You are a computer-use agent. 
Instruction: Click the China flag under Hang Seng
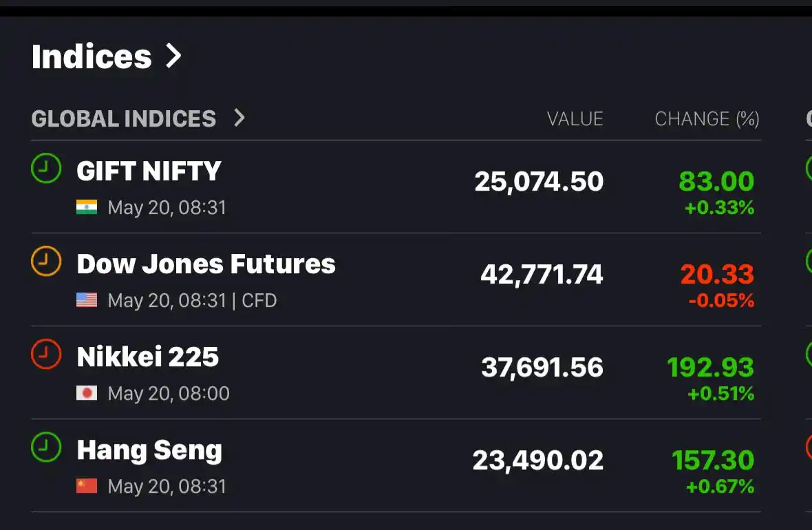[87, 486]
